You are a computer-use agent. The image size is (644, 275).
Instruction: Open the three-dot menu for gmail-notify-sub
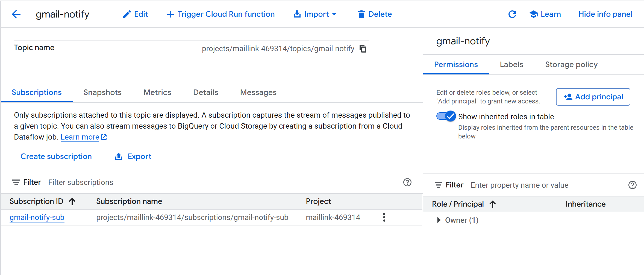pos(384,217)
